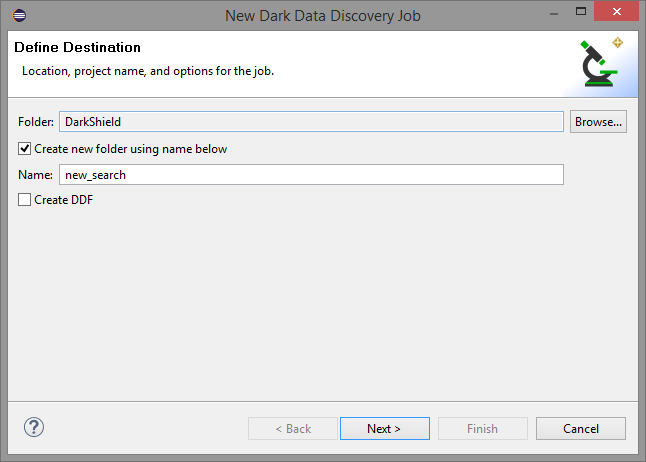Maximize the wizard dialog window
Screen dimensions: 646x462
[x=581, y=12]
